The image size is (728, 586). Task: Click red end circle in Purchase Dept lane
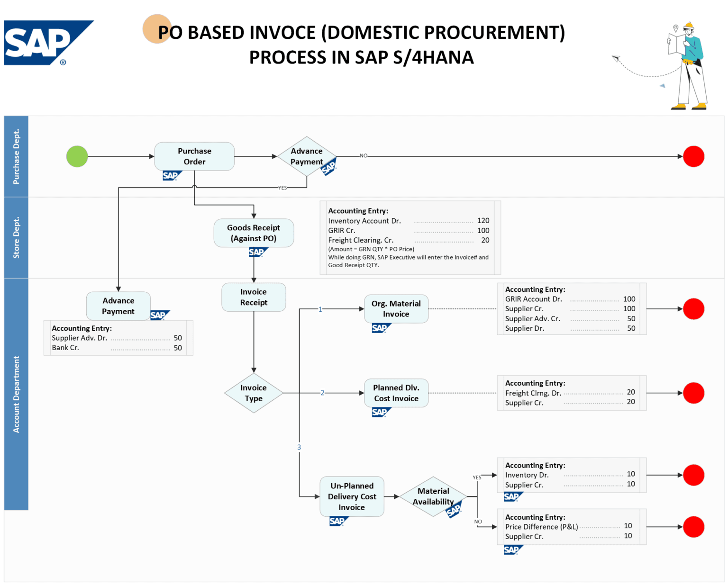click(x=693, y=156)
